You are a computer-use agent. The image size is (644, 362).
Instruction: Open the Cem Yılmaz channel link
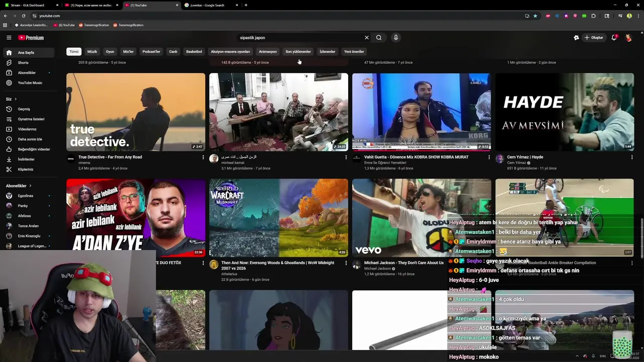click(517, 163)
